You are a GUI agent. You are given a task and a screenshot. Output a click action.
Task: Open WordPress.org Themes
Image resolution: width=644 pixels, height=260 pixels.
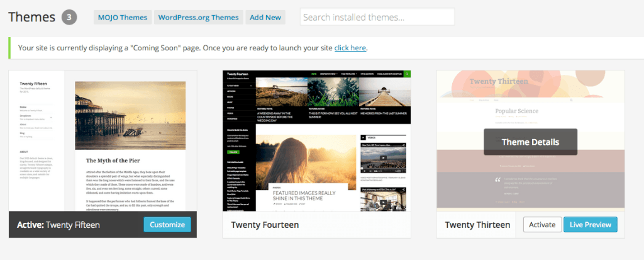click(198, 17)
